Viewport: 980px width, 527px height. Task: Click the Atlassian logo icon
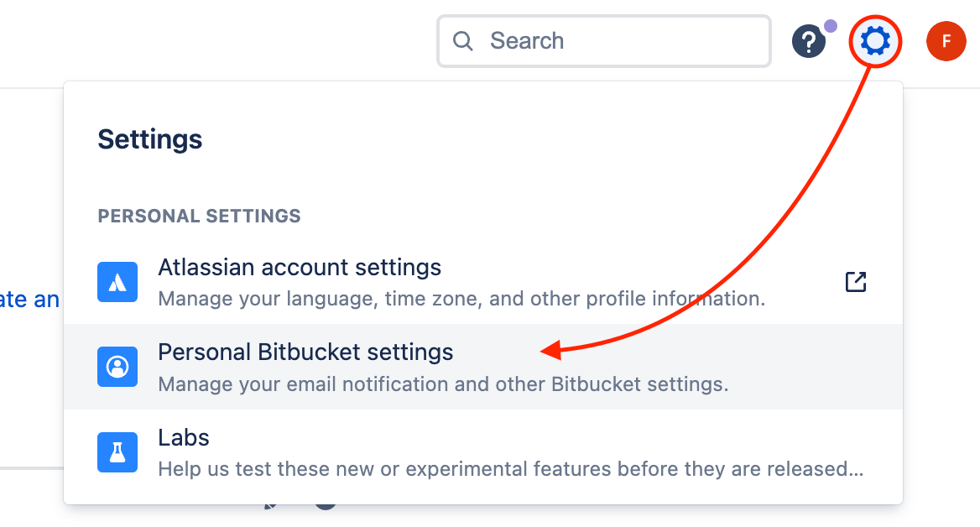click(117, 282)
